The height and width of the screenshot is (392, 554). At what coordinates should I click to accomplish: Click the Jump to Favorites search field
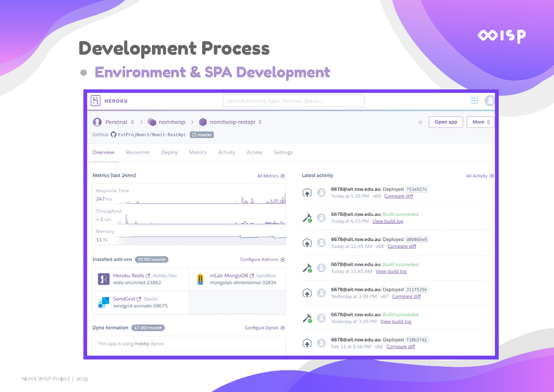point(293,101)
